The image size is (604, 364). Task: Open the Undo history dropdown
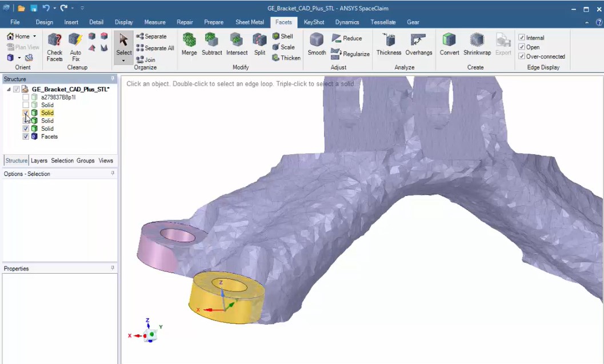point(55,8)
